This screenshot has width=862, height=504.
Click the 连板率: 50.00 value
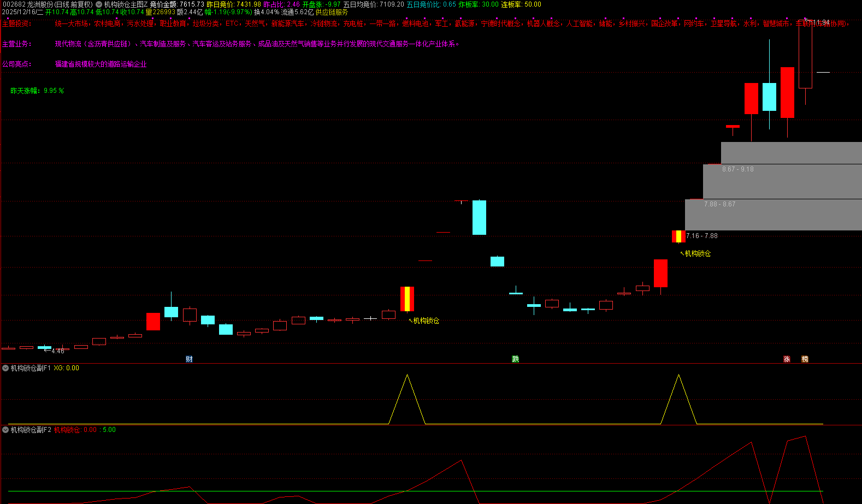[x=521, y=4]
